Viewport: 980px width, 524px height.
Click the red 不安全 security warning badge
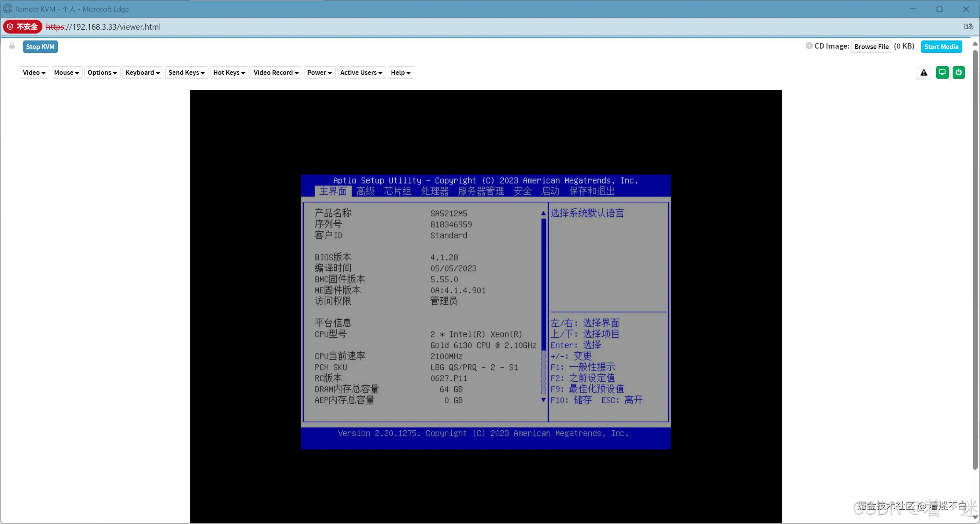click(x=23, y=27)
